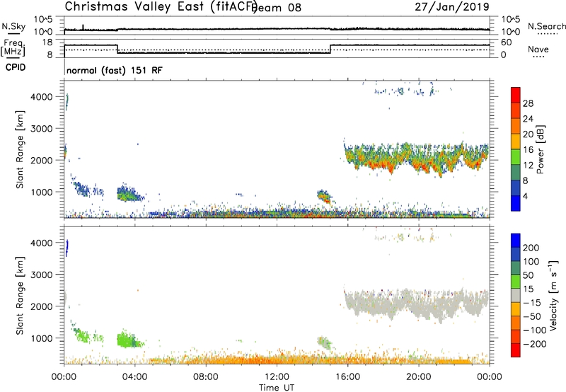Click the text normal (fast) 151 RF
The height and width of the screenshot is (392, 566).
115,70
